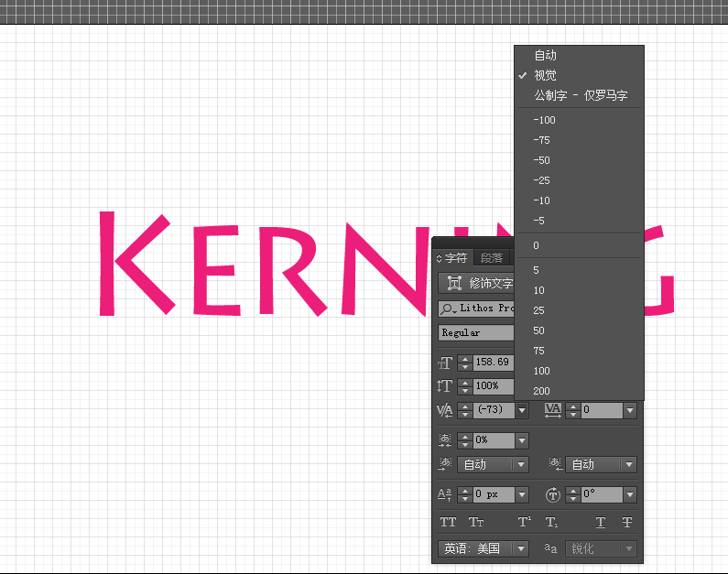Select the checked 视觉 kerning option
Viewport: 728px width, 574px height.
coord(545,75)
